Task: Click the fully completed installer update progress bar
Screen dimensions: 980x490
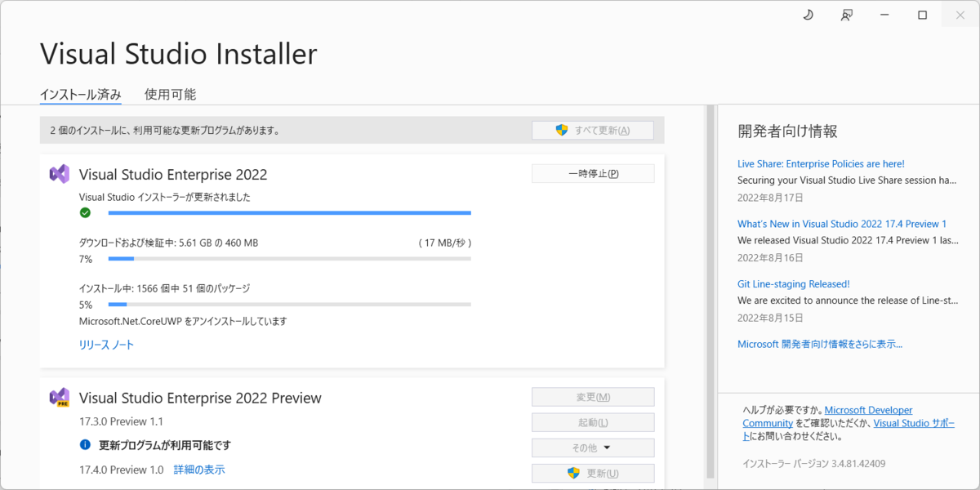Action: 289,213
